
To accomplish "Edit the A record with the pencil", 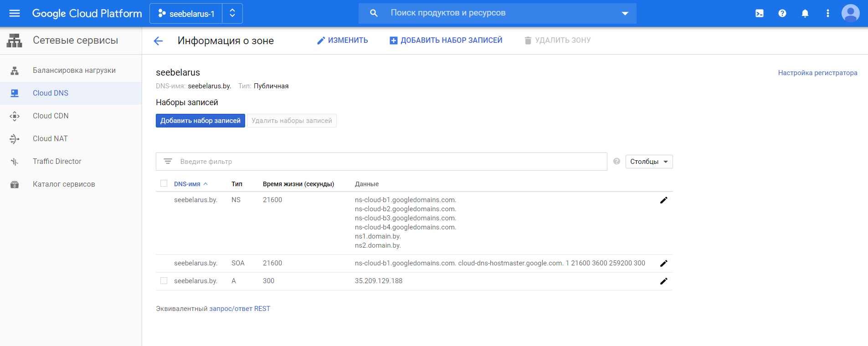I will 664,281.
